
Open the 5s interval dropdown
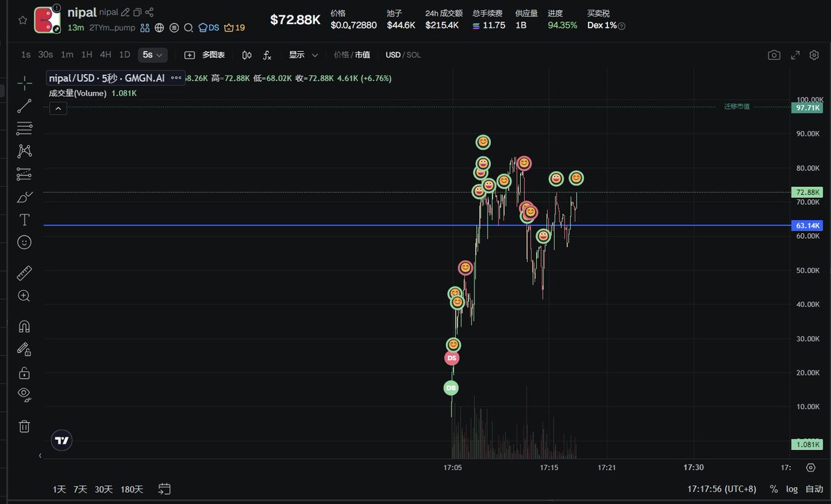(x=152, y=55)
